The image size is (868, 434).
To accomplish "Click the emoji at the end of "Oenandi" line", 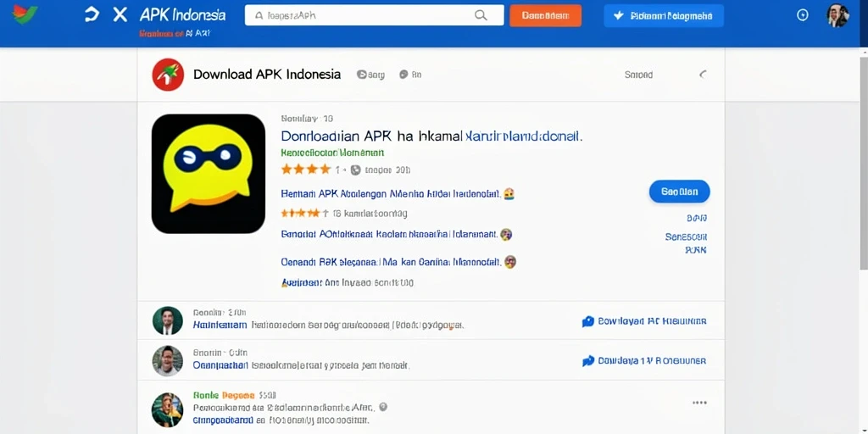I will [x=509, y=261].
